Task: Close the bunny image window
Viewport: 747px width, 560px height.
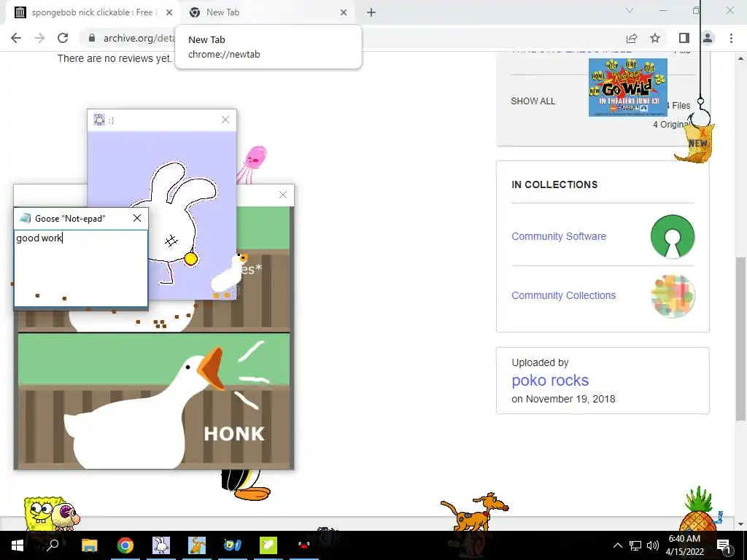Action: (225, 120)
